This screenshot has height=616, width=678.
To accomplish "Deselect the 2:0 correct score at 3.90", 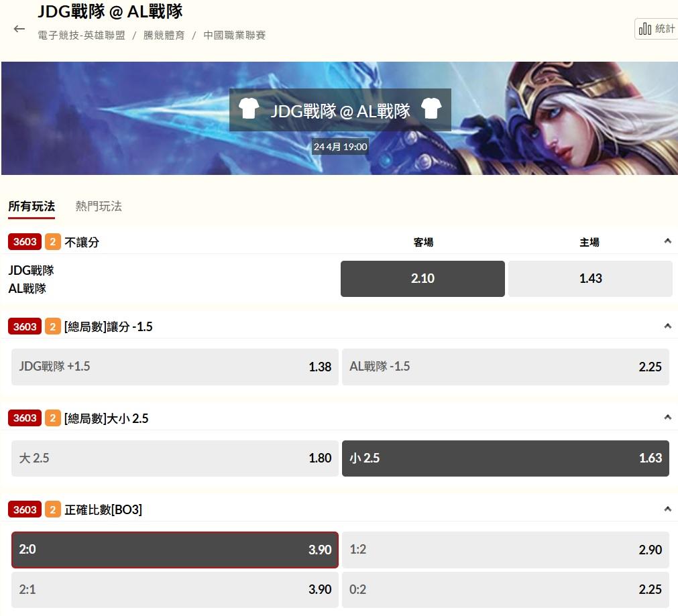I will 175,550.
